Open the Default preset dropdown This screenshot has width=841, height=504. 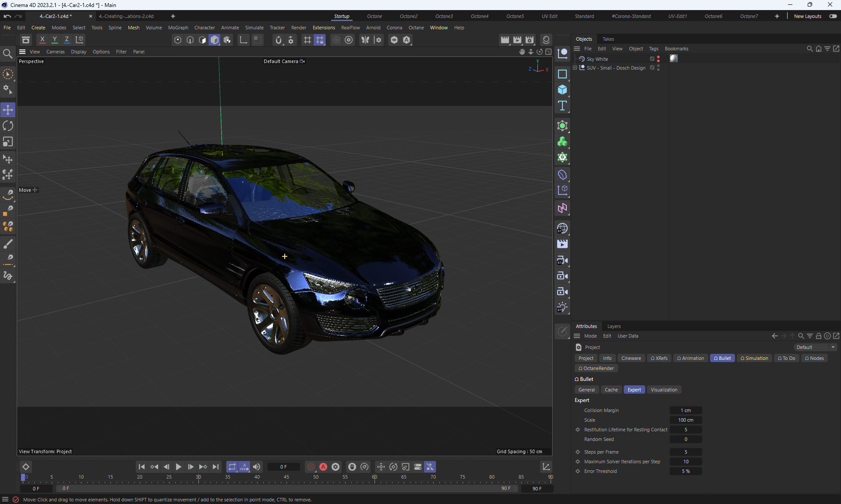(x=816, y=347)
